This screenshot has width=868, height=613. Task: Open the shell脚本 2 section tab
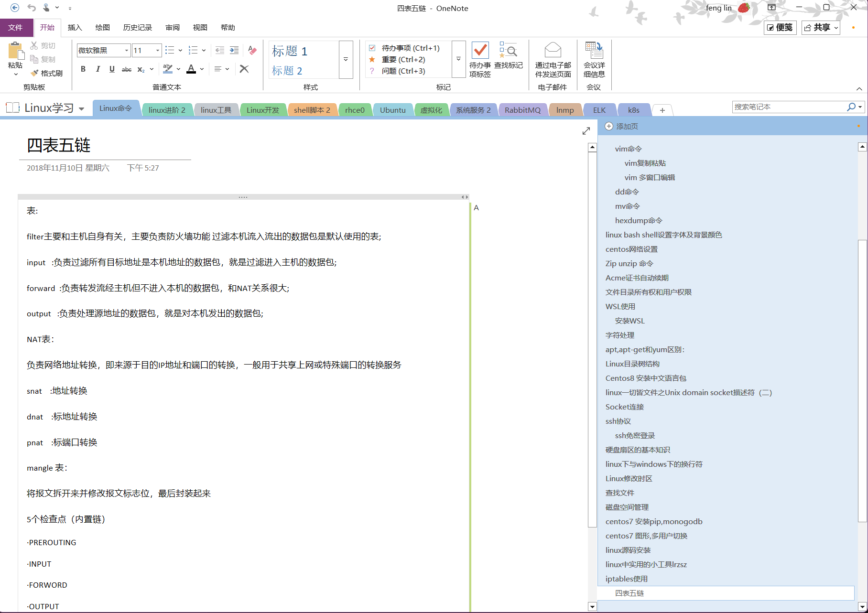(x=312, y=109)
